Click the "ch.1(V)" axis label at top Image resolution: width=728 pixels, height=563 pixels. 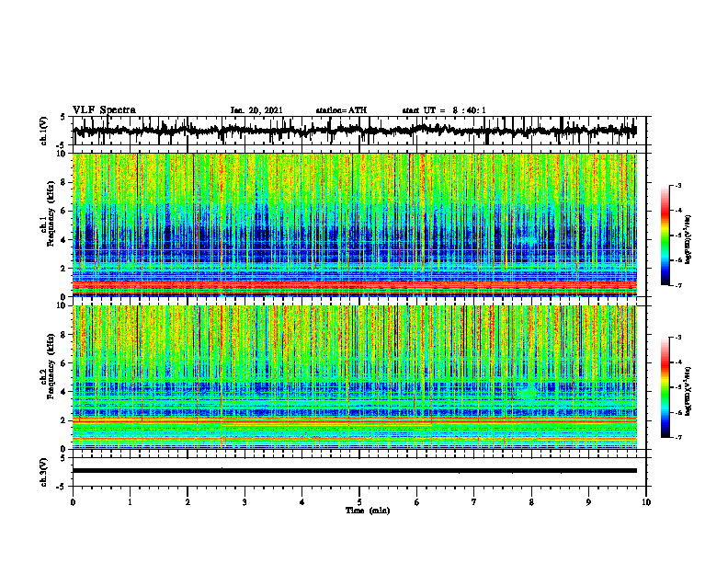[x=44, y=131]
